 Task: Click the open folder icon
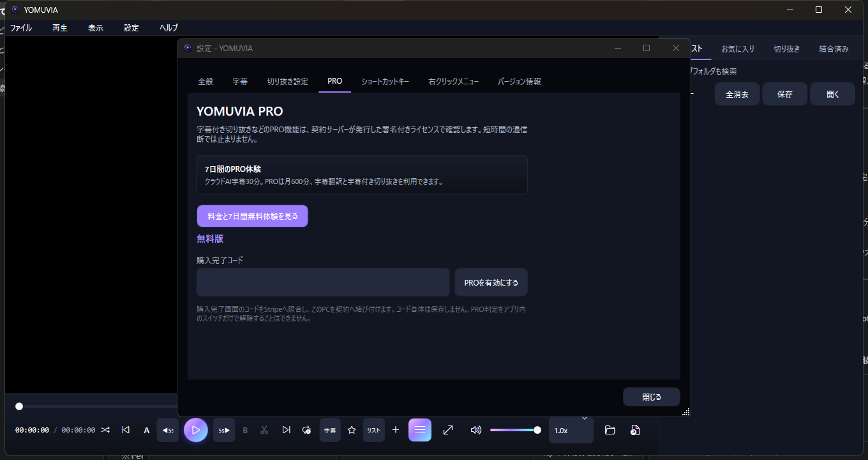point(610,430)
